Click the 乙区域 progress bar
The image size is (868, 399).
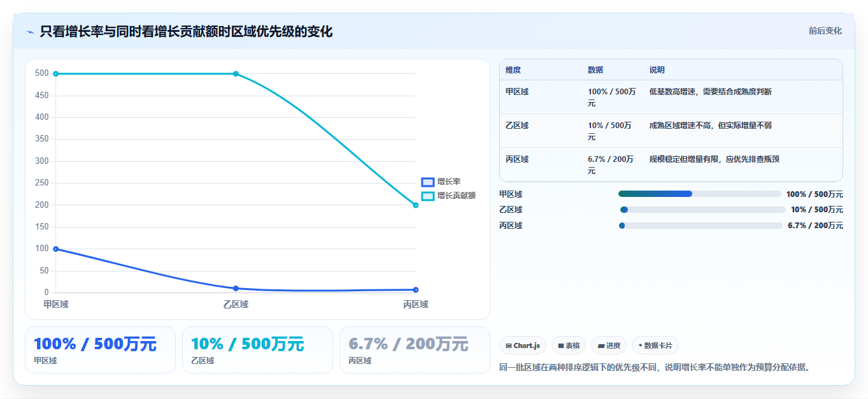pos(702,210)
